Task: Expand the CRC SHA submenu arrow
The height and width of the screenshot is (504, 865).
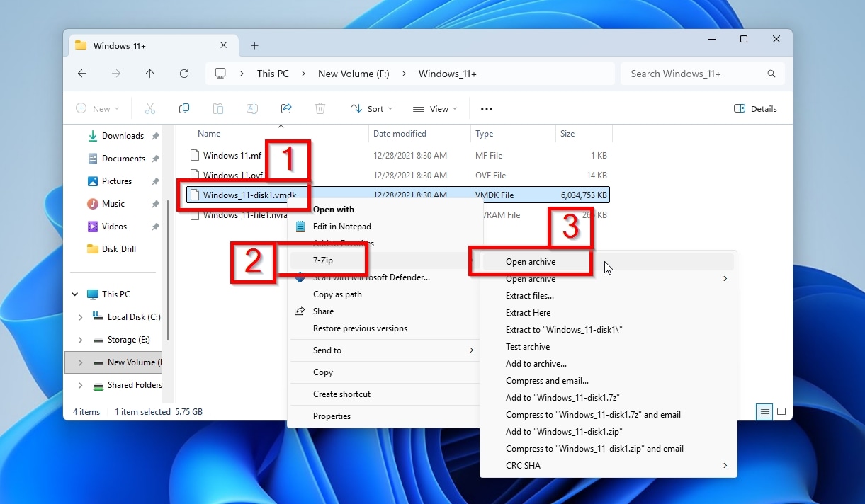Action: (x=725, y=466)
